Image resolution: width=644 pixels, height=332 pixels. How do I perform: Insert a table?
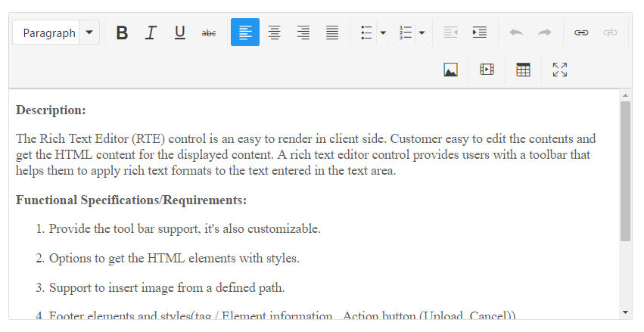click(523, 70)
